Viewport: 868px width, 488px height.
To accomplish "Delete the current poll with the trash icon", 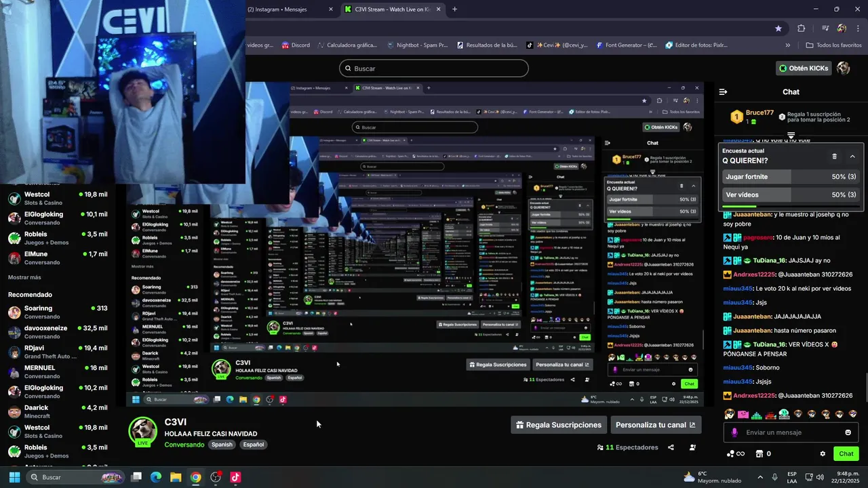I will pos(834,157).
